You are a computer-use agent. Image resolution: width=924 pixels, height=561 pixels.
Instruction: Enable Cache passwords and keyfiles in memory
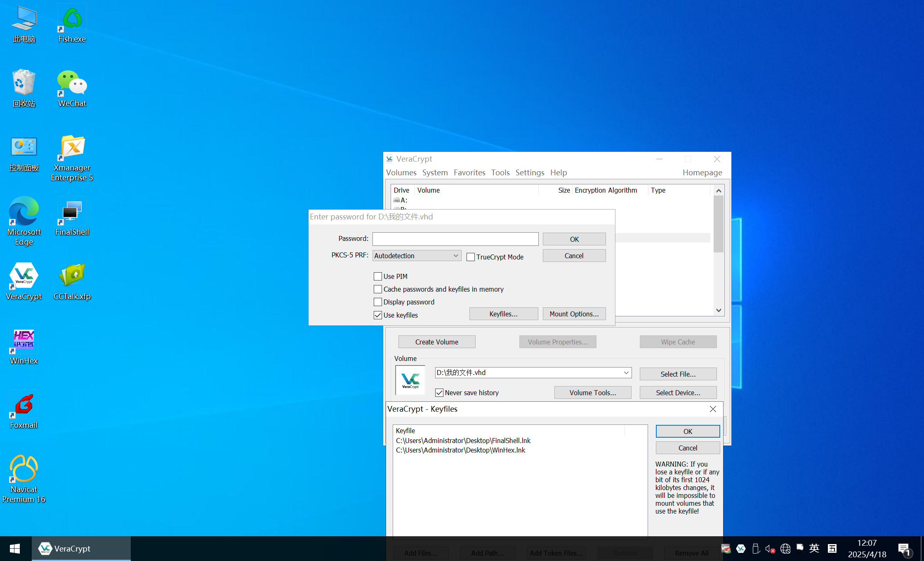tap(378, 289)
